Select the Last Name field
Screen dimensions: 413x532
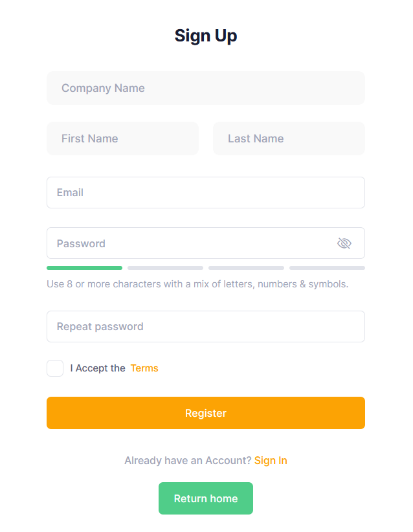pos(289,139)
